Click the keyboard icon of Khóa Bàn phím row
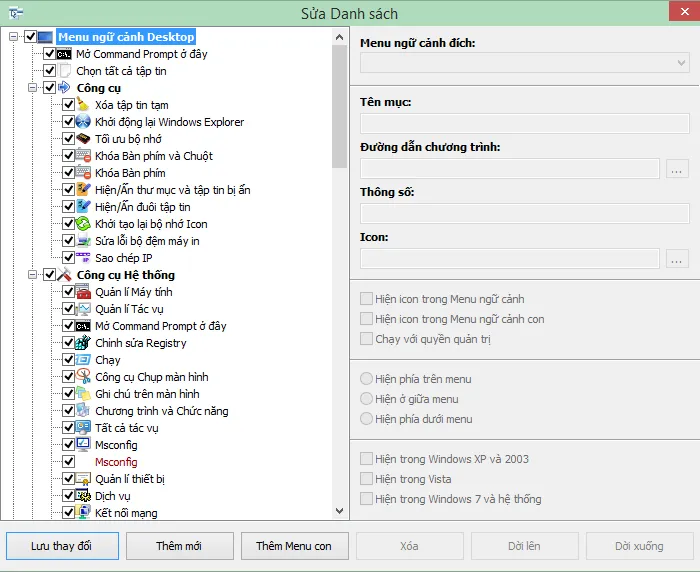 [x=83, y=172]
